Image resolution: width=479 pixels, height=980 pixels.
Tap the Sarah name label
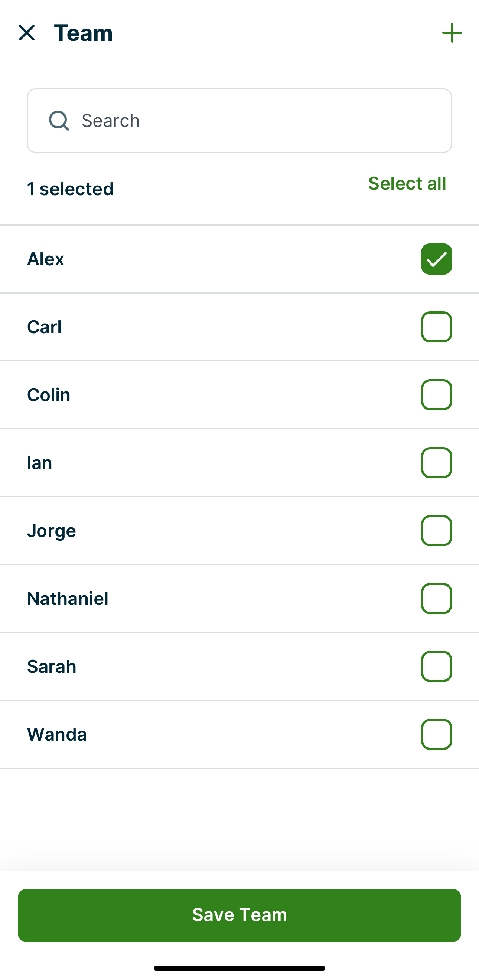pos(51,666)
